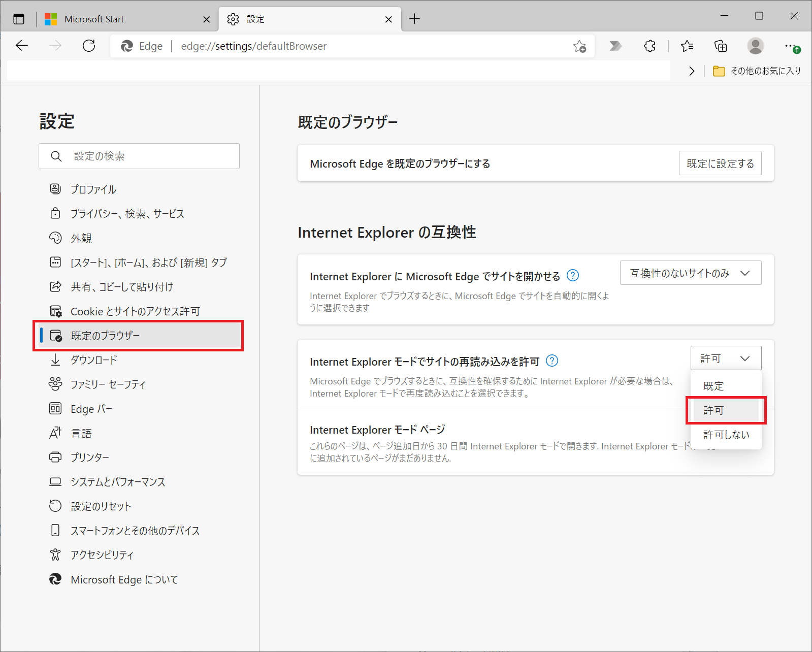812x652 pixels.
Task: Expand favorites bar overflow chevron
Action: tap(691, 71)
